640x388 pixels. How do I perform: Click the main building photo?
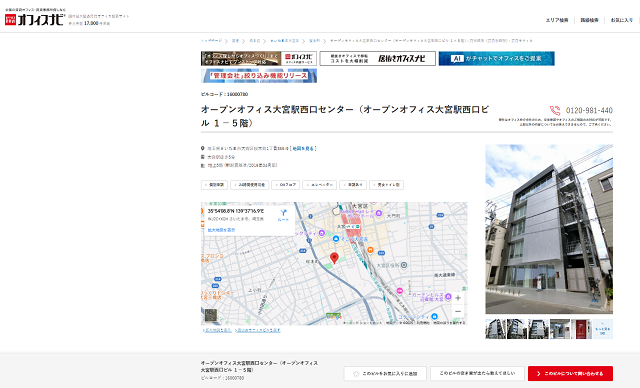coord(549,229)
